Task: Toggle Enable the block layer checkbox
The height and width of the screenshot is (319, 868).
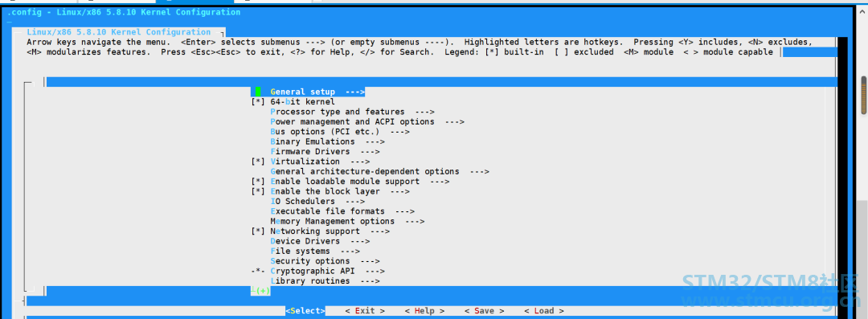Action: [258, 191]
